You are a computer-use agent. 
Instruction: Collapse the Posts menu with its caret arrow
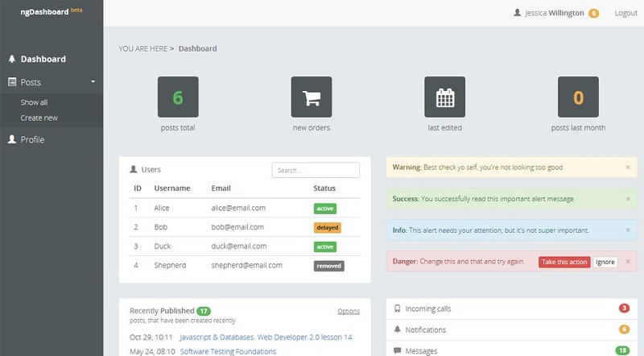pyautogui.click(x=93, y=82)
